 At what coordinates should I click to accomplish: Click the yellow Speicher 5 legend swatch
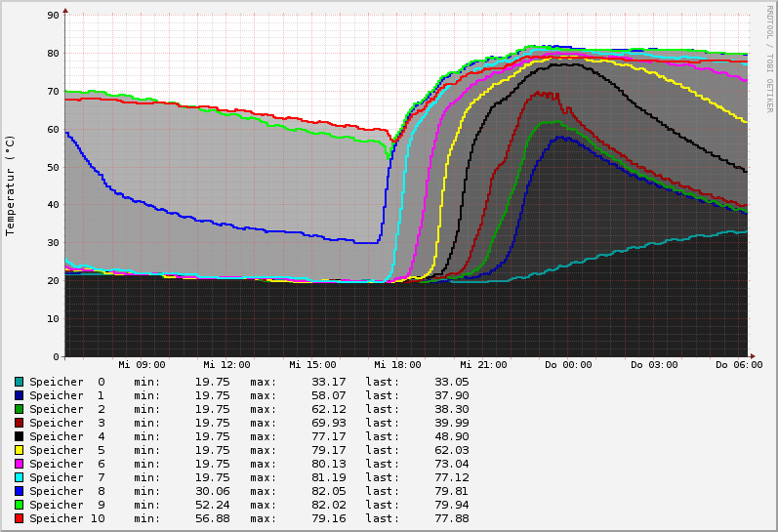(x=20, y=450)
